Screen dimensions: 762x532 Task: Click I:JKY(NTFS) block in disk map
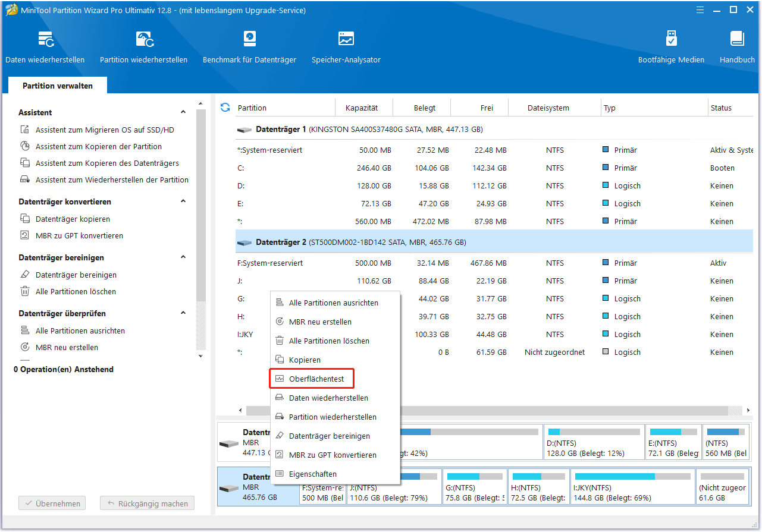tap(632, 487)
